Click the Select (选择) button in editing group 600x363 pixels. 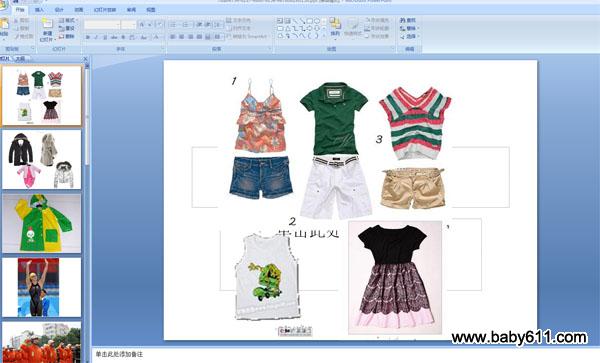409,37
